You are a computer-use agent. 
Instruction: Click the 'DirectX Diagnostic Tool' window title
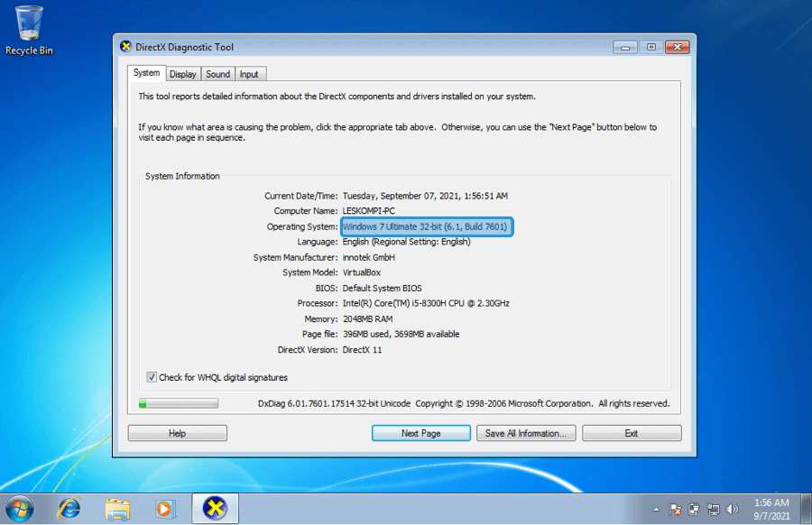point(184,47)
